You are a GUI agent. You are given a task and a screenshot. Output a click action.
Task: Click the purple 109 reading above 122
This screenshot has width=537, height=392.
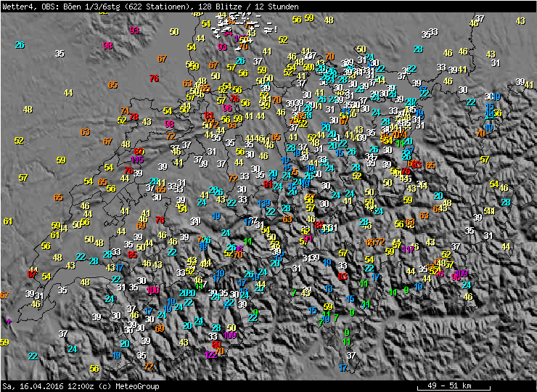click(x=230, y=335)
